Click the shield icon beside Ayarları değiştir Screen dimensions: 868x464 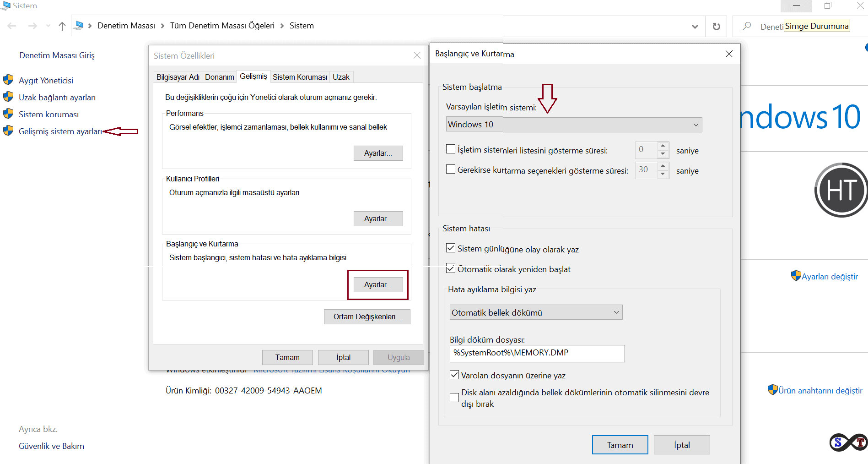[796, 276]
